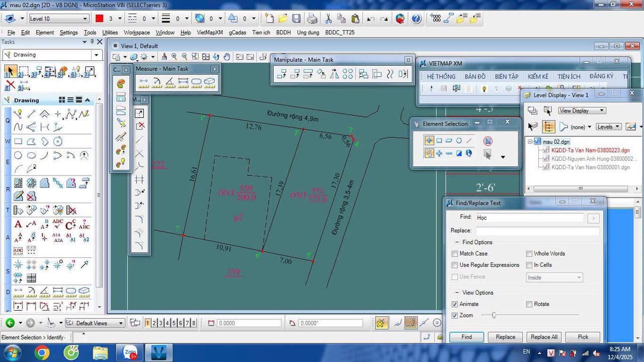The width and height of the screenshot is (644, 362).
Task: Open the VietMapXM menu
Action: (x=210, y=32)
